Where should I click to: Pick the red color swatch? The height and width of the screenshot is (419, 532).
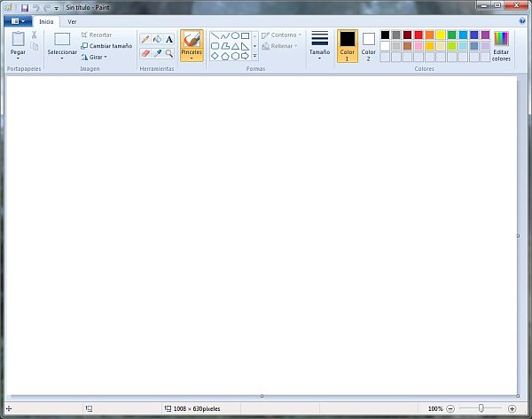coord(419,35)
